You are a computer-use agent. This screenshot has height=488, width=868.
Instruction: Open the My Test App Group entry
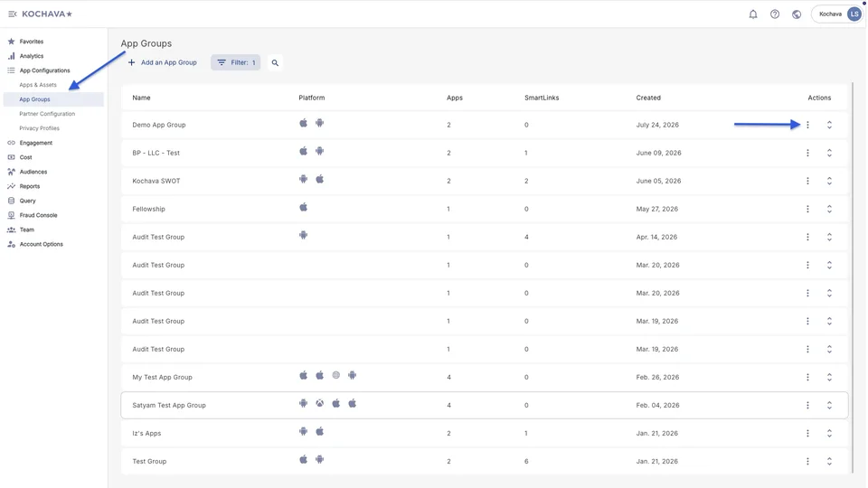(x=162, y=378)
